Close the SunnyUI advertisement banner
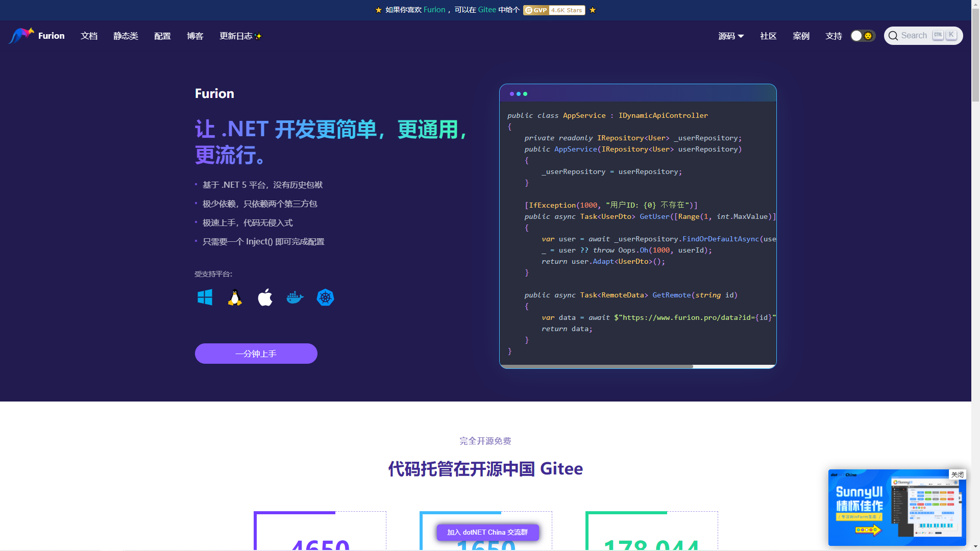 [x=957, y=474]
